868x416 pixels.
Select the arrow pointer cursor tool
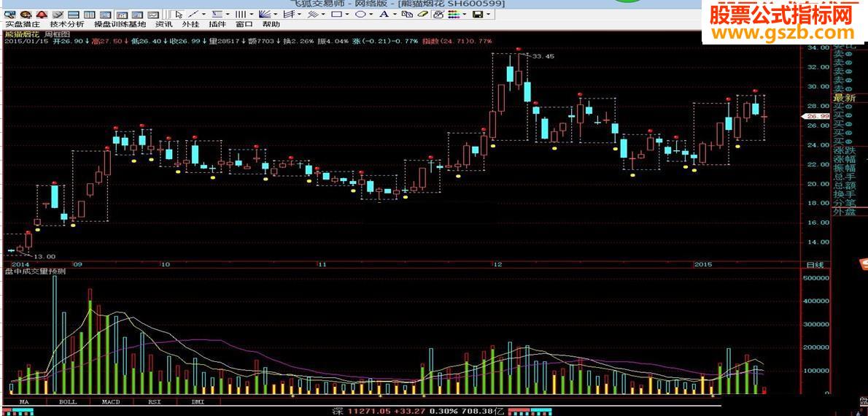coord(179,15)
